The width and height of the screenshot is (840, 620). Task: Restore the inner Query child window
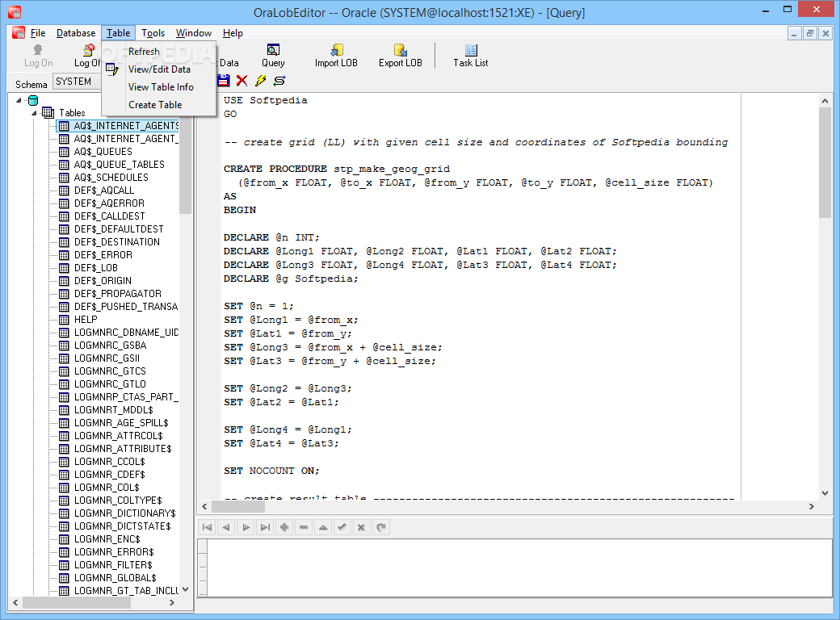(809, 33)
